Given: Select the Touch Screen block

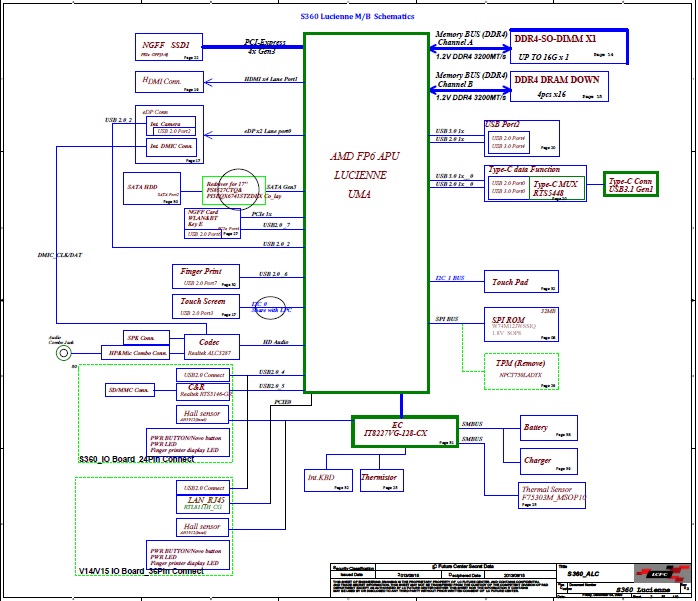Looking at the screenshot, I should (x=206, y=306).
